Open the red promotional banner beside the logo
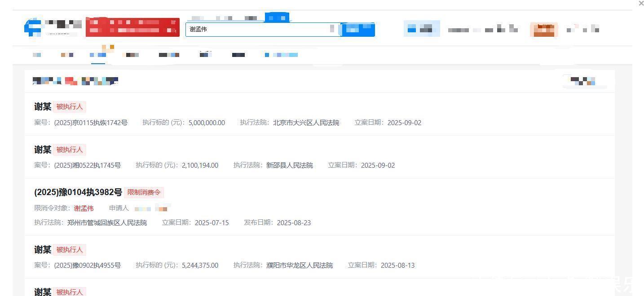 (132, 27)
